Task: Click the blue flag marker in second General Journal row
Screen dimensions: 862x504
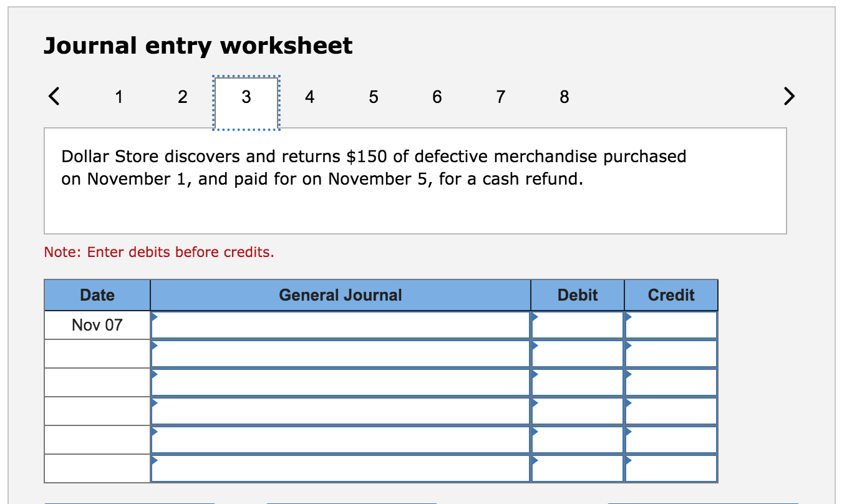Action: tap(154, 346)
